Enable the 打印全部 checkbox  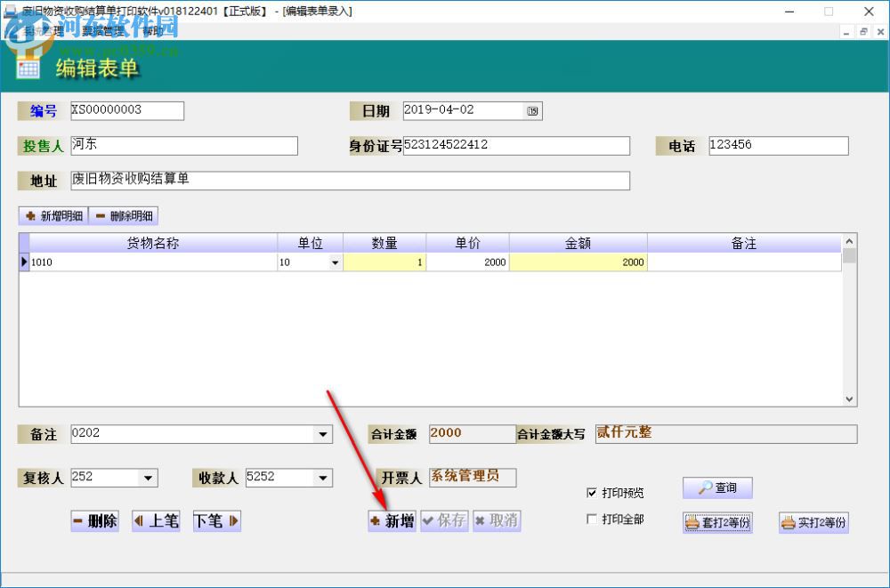[x=592, y=518]
